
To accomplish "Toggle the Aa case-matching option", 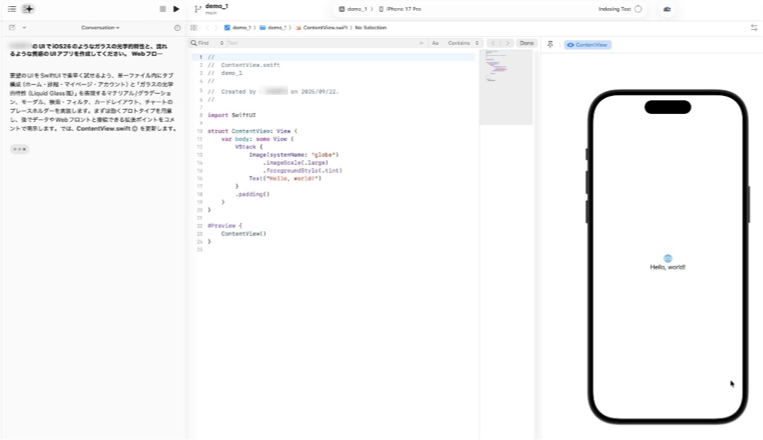I will [x=435, y=44].
